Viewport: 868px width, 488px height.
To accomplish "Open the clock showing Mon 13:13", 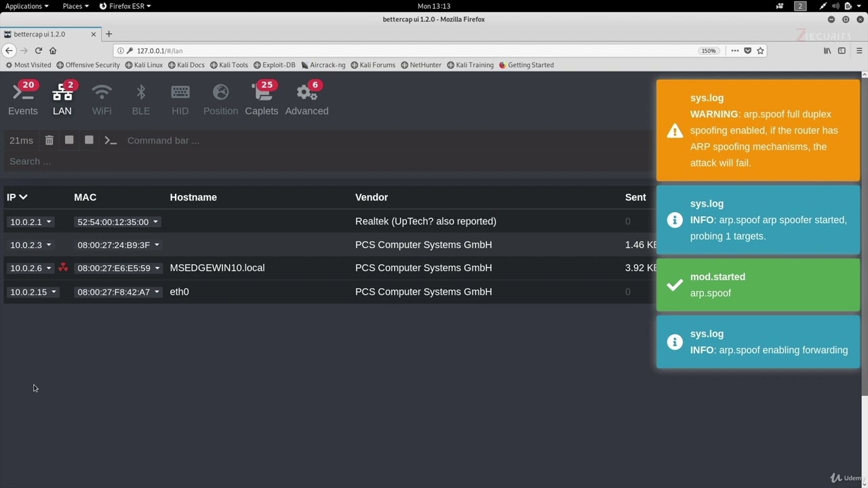I will (434, 6).
